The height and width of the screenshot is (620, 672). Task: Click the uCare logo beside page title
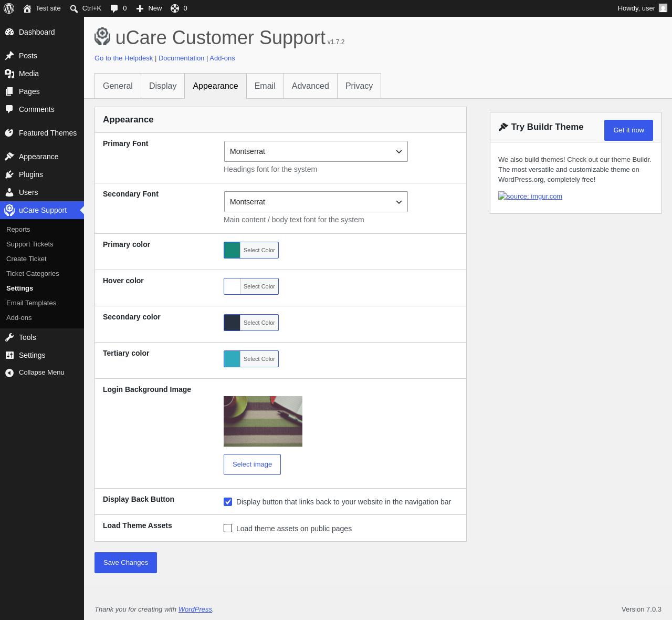click(x=102, y=37)
